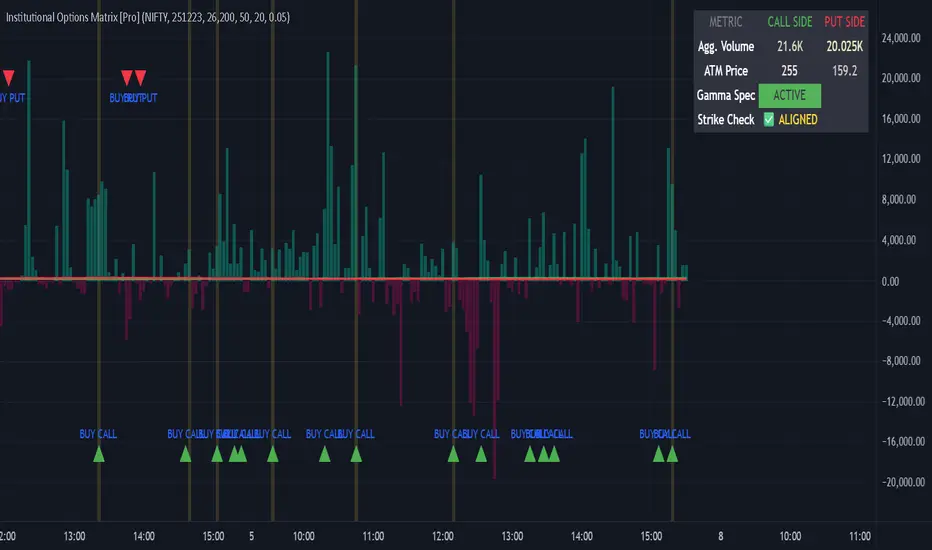Viewport: 932px width, 550px height.
Task: Select the PUT SIDE column header
Action: pos(845,22)
